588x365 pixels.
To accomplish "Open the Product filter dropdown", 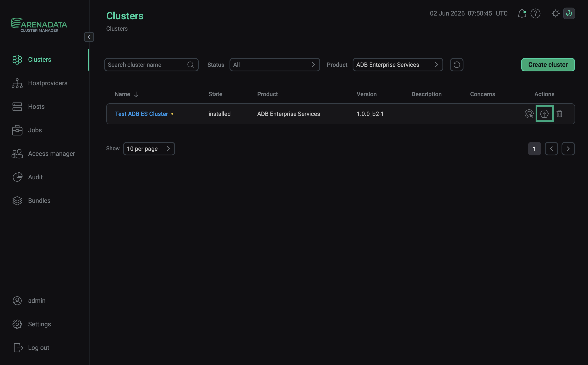I will 398,65.
